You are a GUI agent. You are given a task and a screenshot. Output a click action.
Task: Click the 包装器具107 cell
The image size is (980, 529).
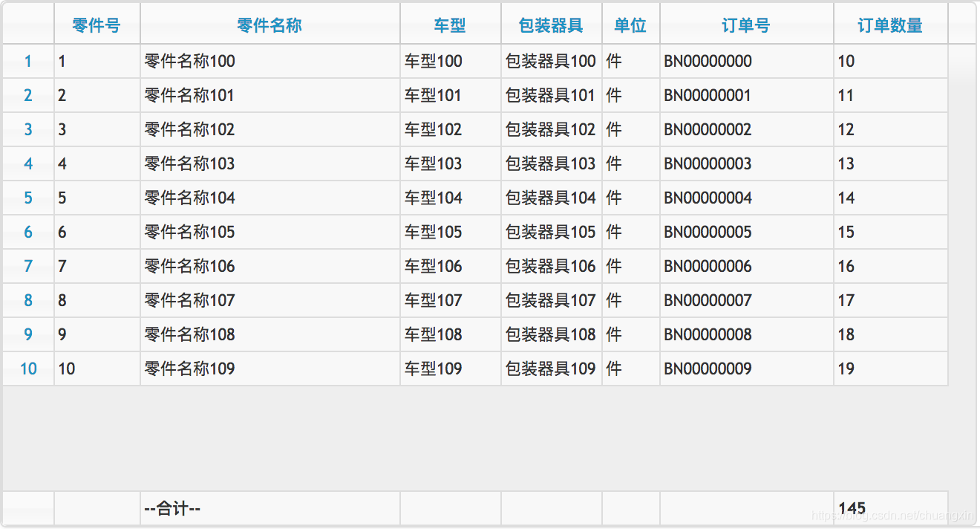coord(552,300)
